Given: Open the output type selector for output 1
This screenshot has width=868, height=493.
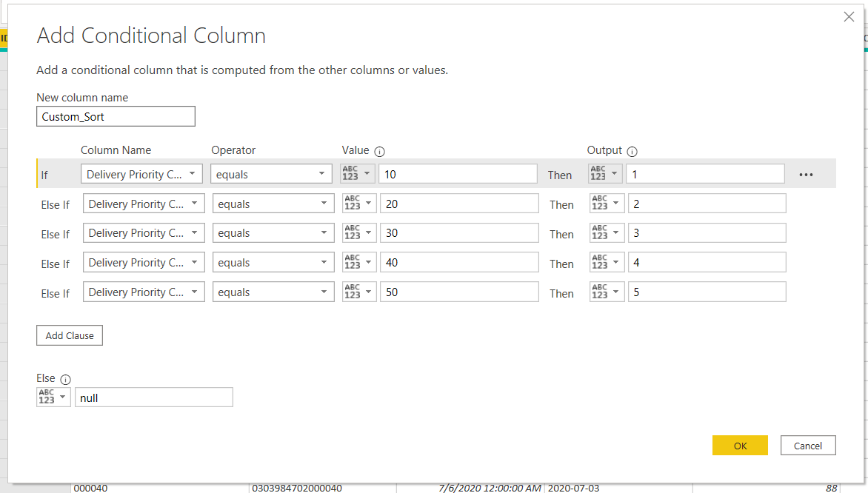Looking at the screenshot, I should click(x=606, y=174).
